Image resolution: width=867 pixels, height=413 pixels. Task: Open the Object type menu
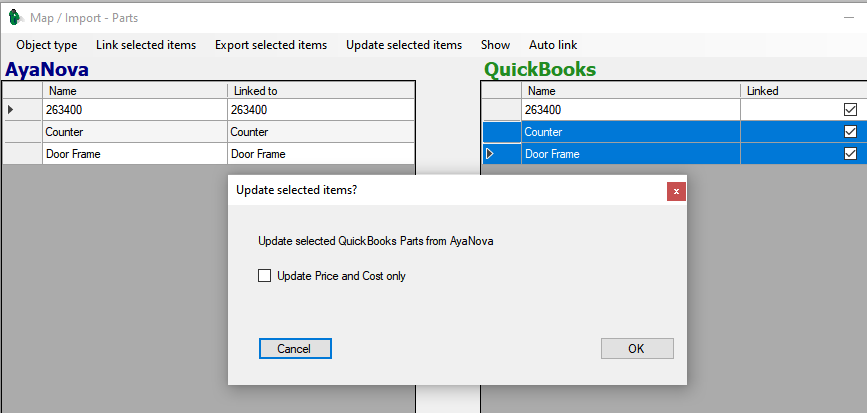46,45
